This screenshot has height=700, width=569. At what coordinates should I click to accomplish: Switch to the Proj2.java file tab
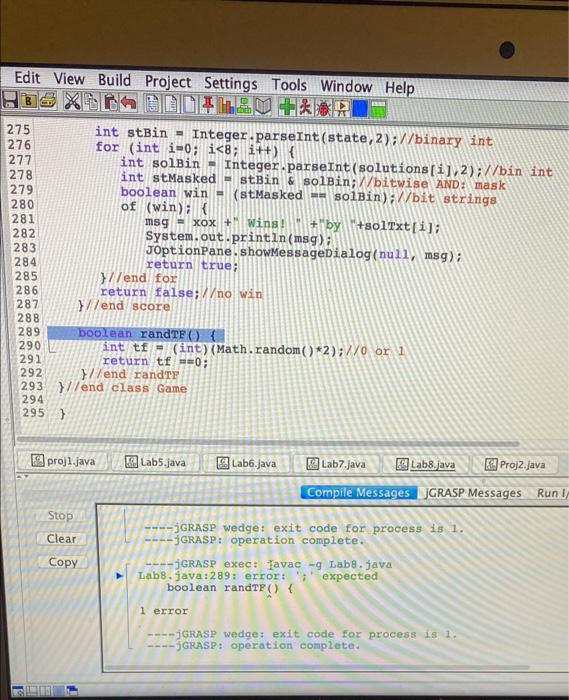[515, 465]
